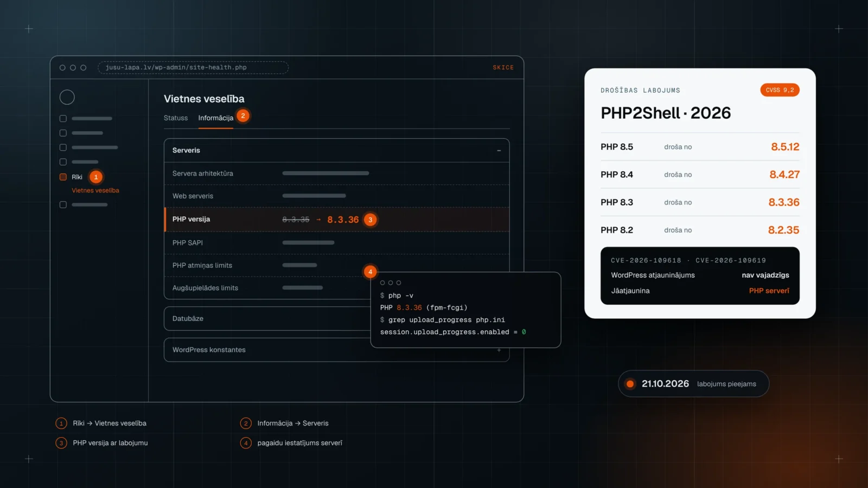Click the struck-through 8.3.35 version value

coord(296,220)
